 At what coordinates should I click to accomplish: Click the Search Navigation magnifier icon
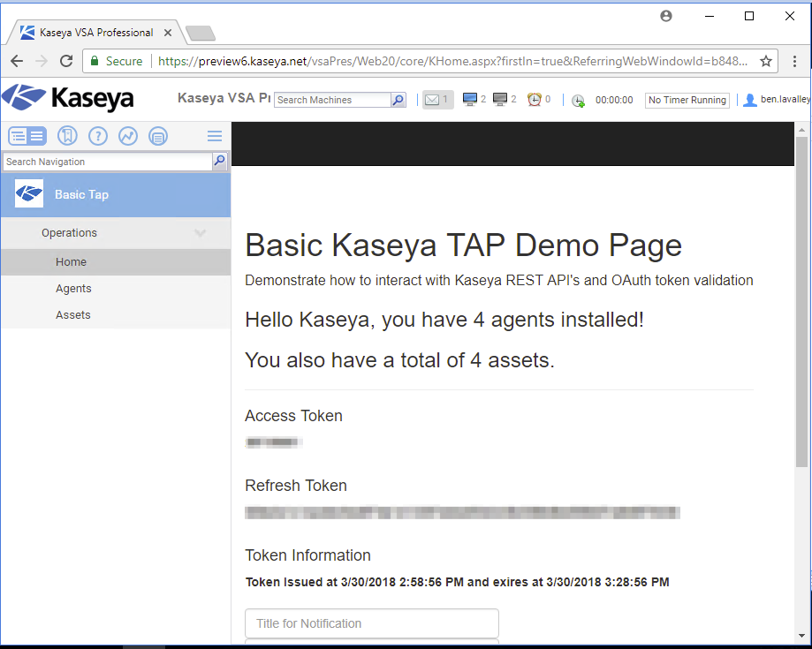tap(220, 161)
